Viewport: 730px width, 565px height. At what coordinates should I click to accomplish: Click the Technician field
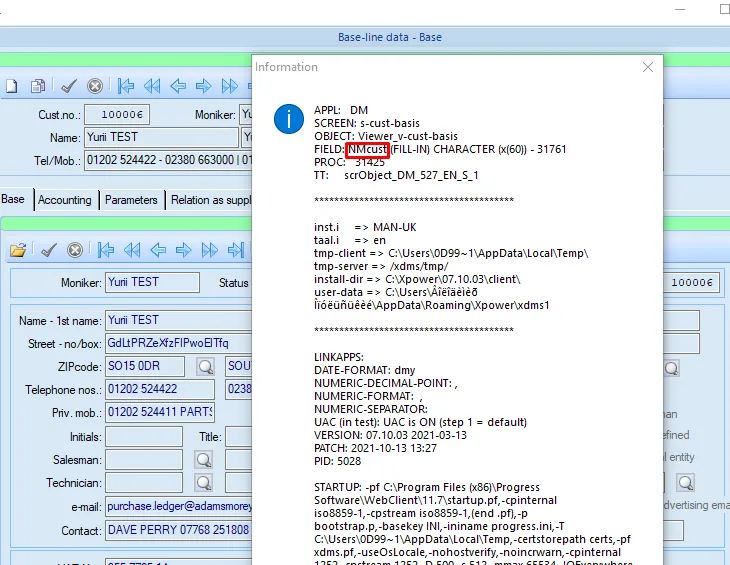pyautogui.click(x=144, y=483)
